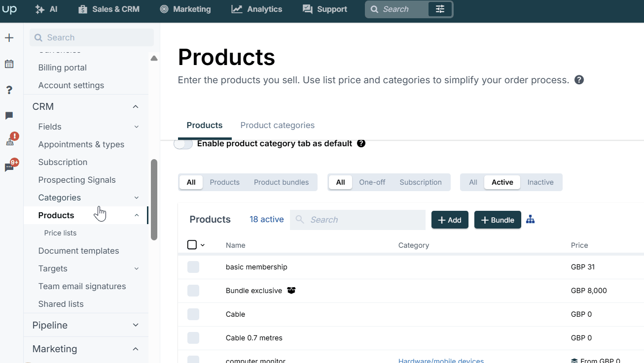Select the Cable 0.7 metres row checkbox
Viewport: 644px width, 363px height.
(x=193, y=338)
